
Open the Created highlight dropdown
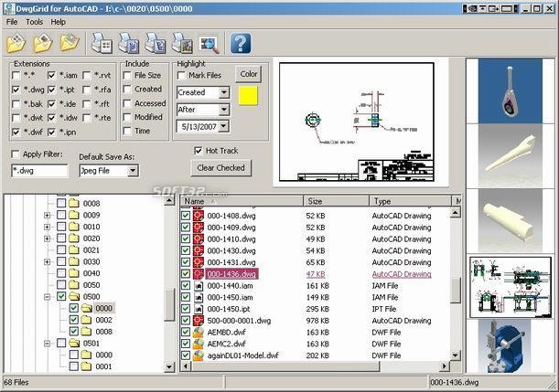coord(224,92)
